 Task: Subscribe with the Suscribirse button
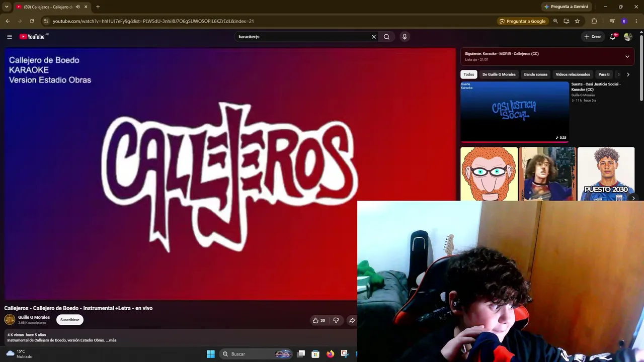tap(70, 320)
